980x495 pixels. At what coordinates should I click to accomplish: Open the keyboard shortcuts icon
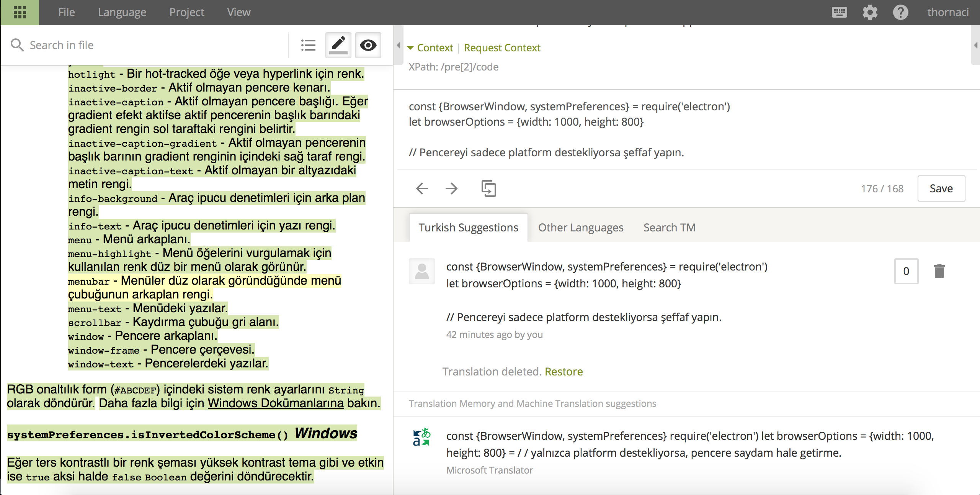pyautogui.click(x=839, y=12)
